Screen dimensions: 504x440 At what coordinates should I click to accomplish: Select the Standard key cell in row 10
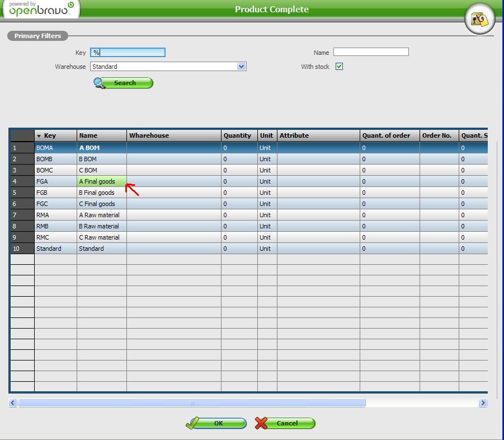[x=55, y=249]
